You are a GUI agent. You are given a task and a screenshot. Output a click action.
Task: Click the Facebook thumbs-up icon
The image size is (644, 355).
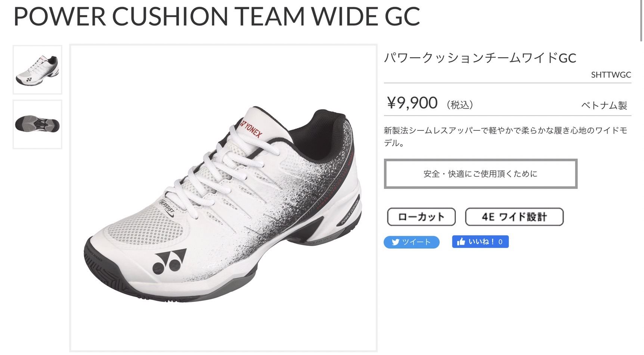click(461, 242)
